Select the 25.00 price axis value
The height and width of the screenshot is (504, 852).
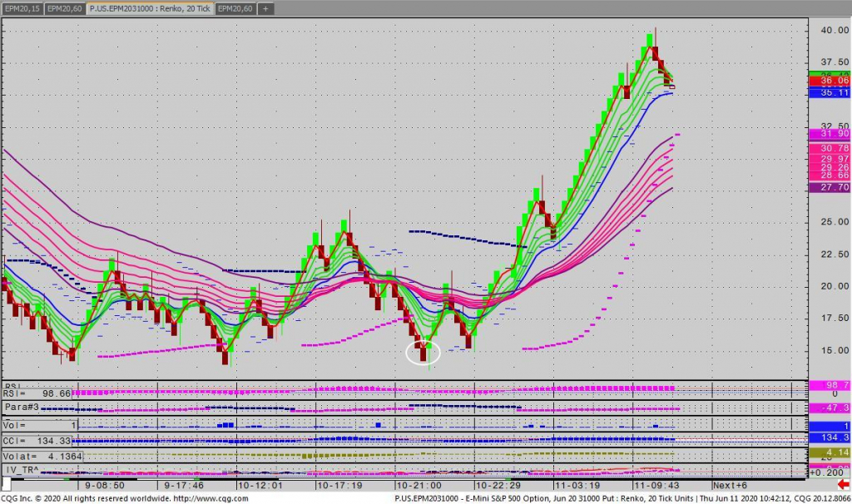835,221
